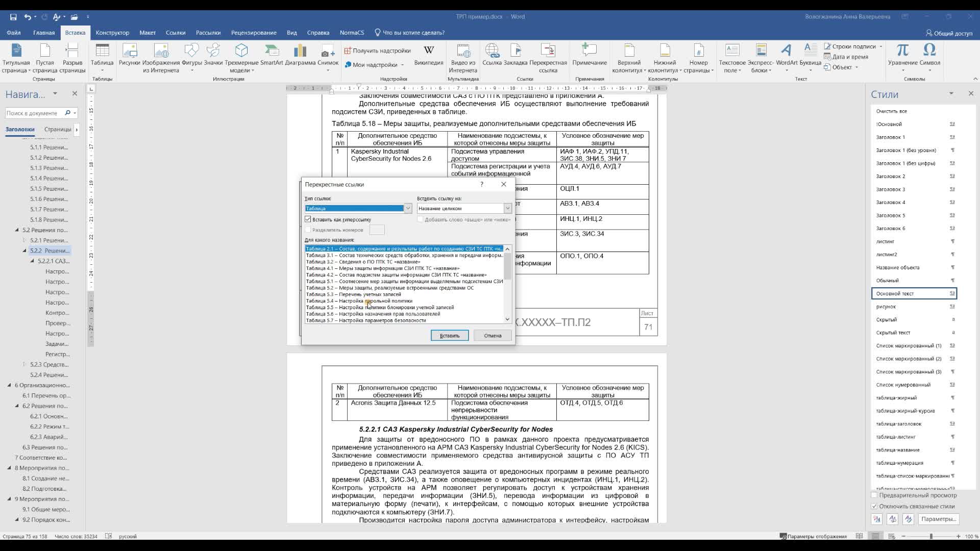Viewport: 980px width, 551px height.
Task: Switch to the Главная tab
Action: click(x=44, y=33)
